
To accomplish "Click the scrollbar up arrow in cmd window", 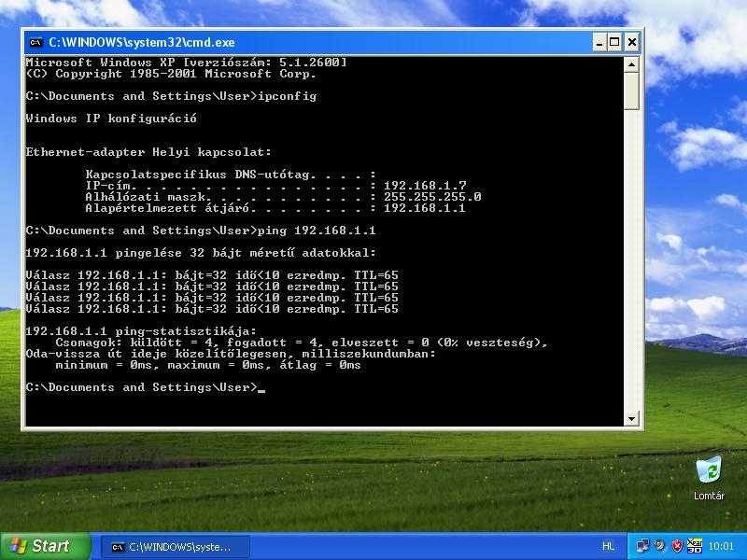I will point(631,64).
